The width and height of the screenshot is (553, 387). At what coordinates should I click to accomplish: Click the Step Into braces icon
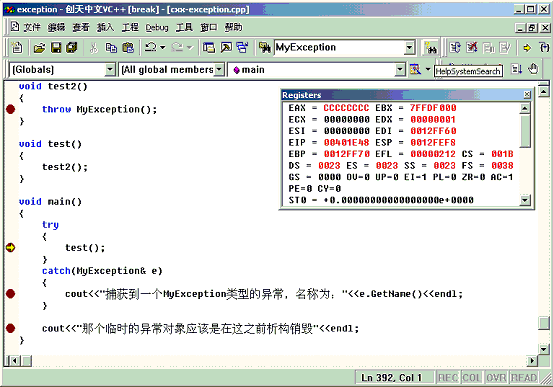coord(545,47)
